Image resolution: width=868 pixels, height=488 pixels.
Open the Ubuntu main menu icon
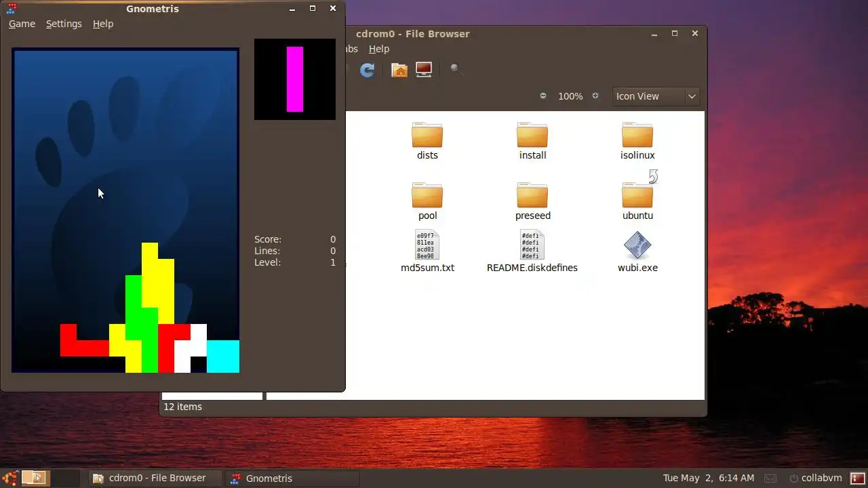[10, 478]
